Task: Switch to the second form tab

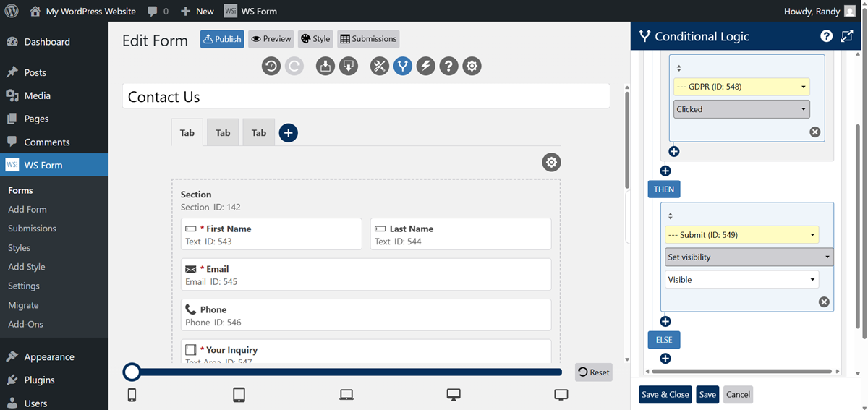Action: tap(223, 133)
